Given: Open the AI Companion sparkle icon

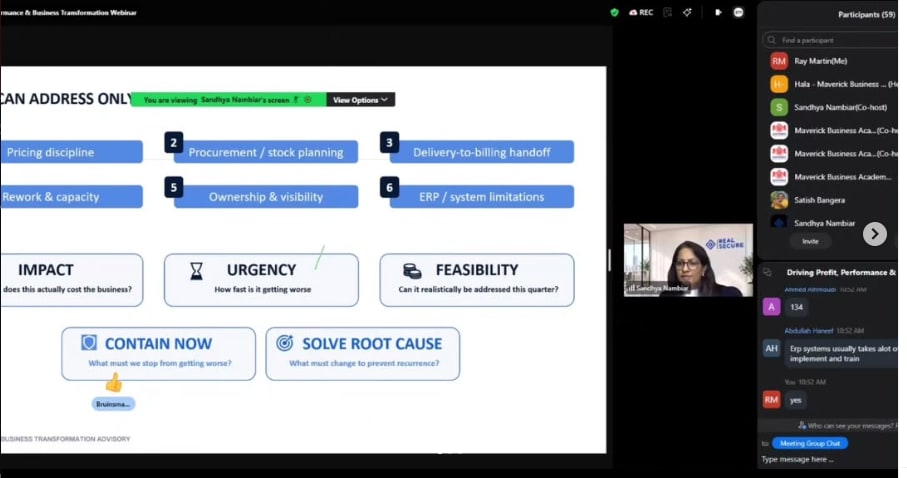Looking at the screenshot, I should (x=687, y=12).
